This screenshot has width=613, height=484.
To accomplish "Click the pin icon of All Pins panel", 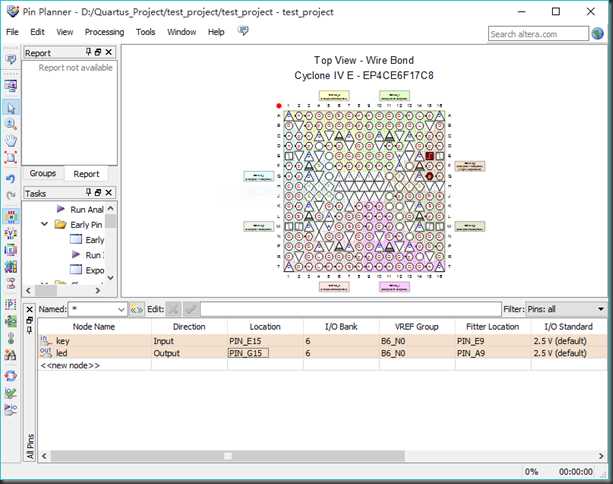I will click(29, 330).
